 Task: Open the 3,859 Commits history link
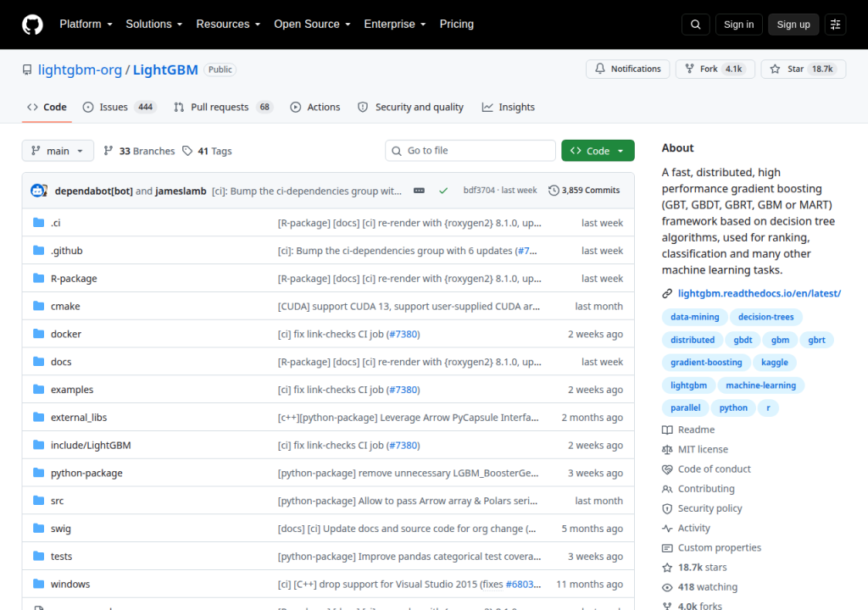[x=584, y=191]
